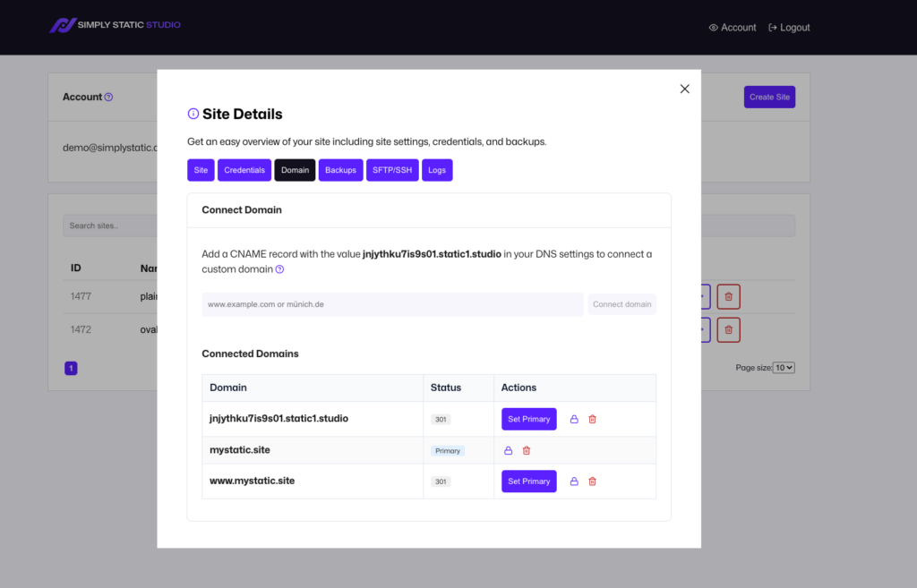Image resolution: width=917 pixels, height=588 pixels.
Task: Click Logout in the header
Action: pyautogui.click(x=789, y=27)
